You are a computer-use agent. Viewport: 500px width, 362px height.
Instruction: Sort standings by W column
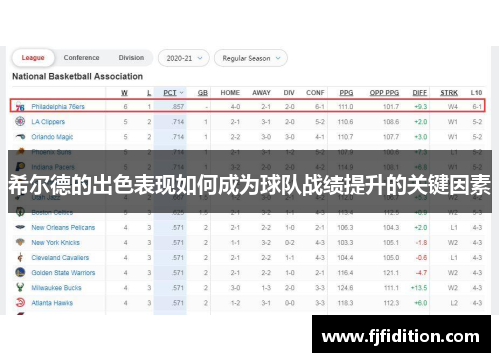point(124,93)
